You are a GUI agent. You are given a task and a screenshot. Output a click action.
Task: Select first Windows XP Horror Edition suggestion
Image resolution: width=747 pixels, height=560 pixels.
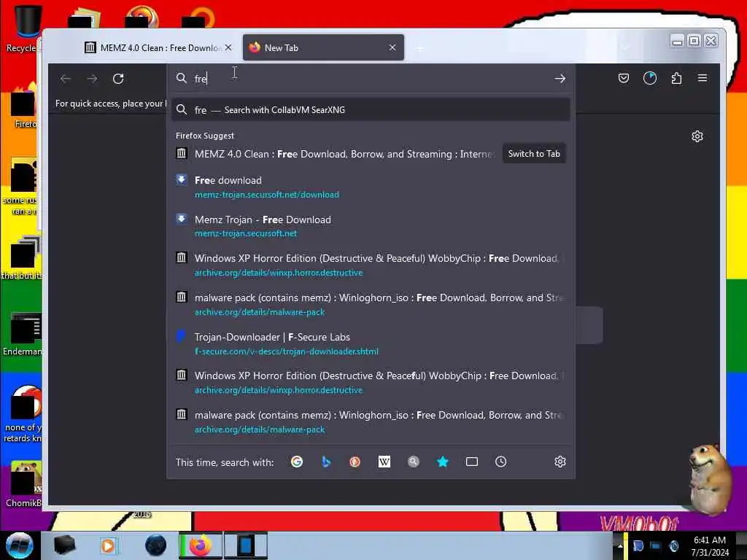pyautogui.click(x=371, y=265)
